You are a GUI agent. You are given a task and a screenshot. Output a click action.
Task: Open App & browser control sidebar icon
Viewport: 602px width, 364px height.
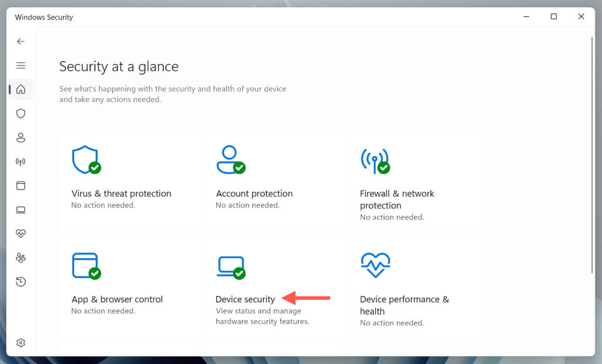(21, 186)
